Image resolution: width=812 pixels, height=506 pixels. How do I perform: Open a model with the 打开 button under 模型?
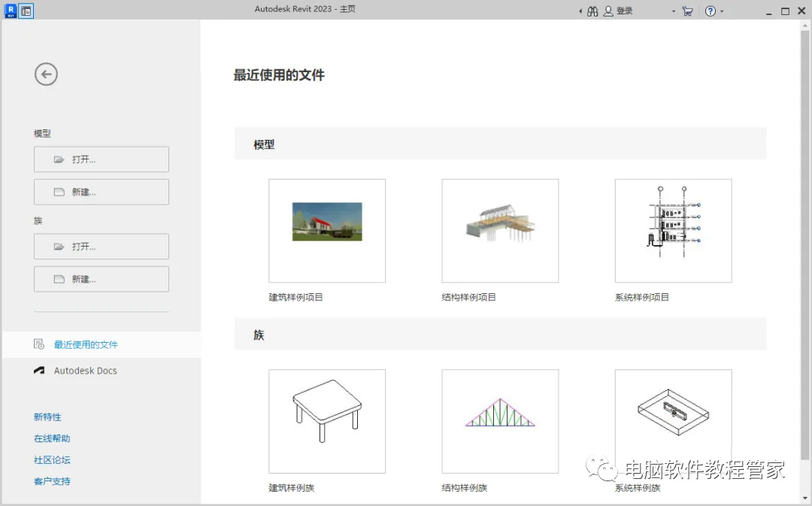[x=101, y=159]
